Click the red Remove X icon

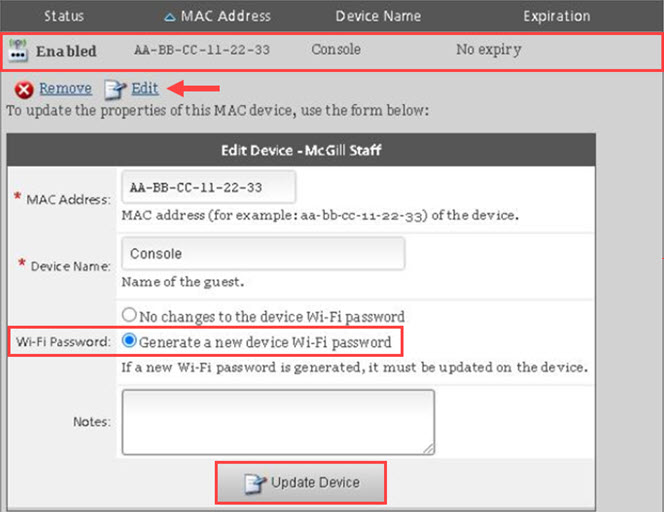tap(24, 90)
